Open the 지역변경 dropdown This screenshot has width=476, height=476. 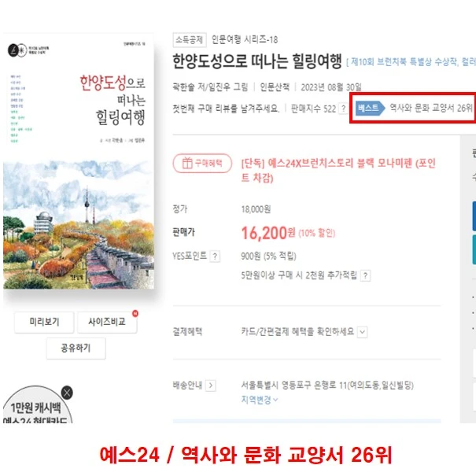pyautogui.click(x=260, y=400)
